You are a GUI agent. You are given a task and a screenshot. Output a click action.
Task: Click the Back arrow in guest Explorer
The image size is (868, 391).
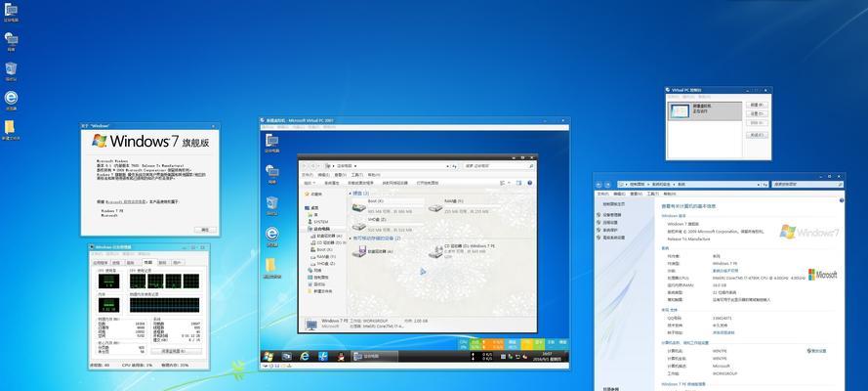pyautogui.click(x=304, y=166)
